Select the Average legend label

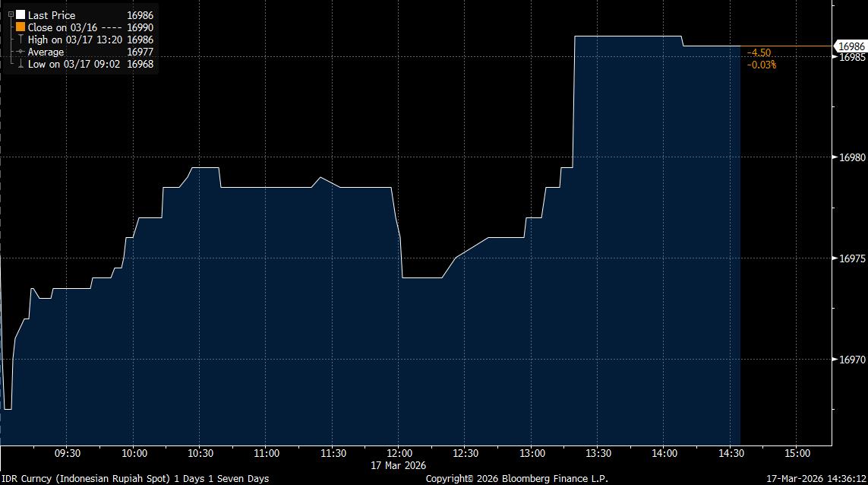46,52
